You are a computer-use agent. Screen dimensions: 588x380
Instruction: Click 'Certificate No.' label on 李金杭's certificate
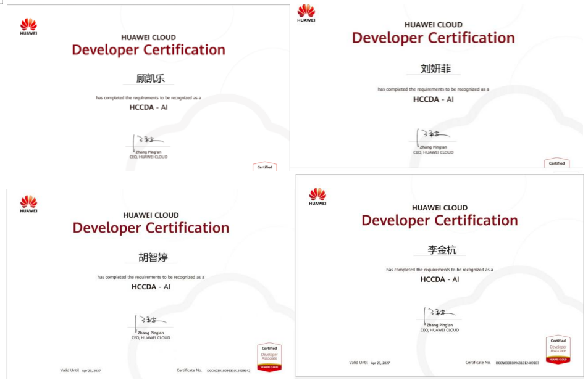click(x=478, y=362)
